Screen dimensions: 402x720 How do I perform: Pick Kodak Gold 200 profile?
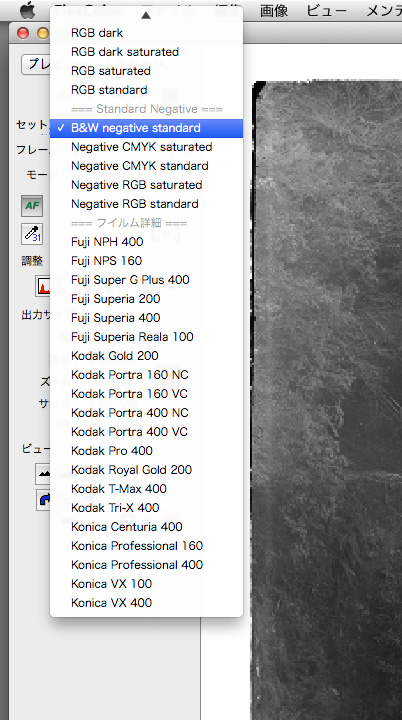146,356
